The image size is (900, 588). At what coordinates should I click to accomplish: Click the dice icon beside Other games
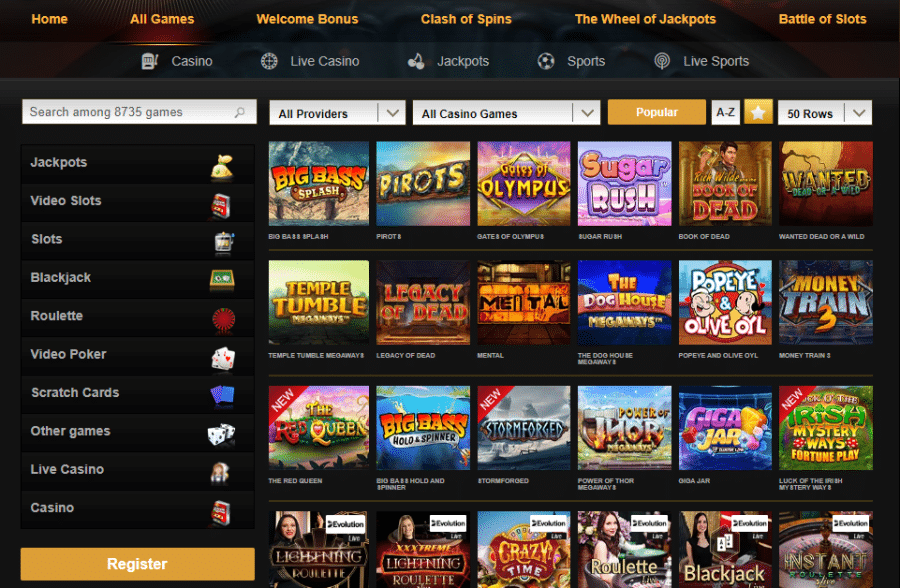[x=222, y=435]
